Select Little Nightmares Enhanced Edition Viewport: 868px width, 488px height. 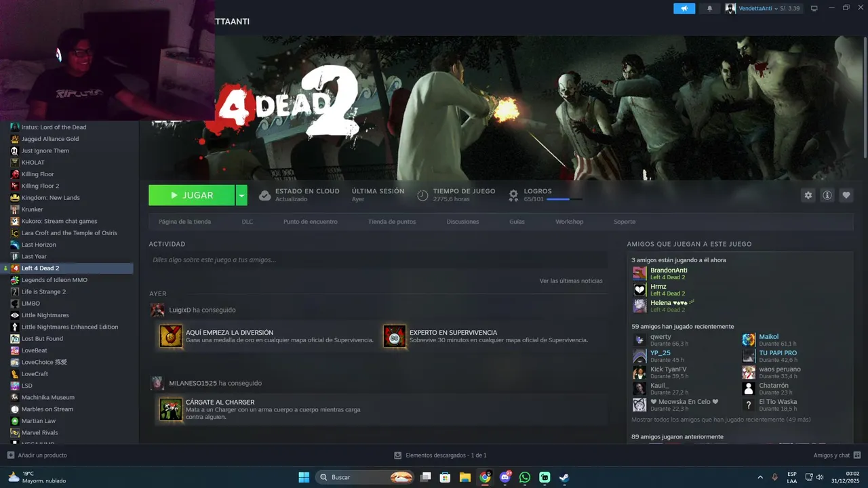[x=69, y=327]
